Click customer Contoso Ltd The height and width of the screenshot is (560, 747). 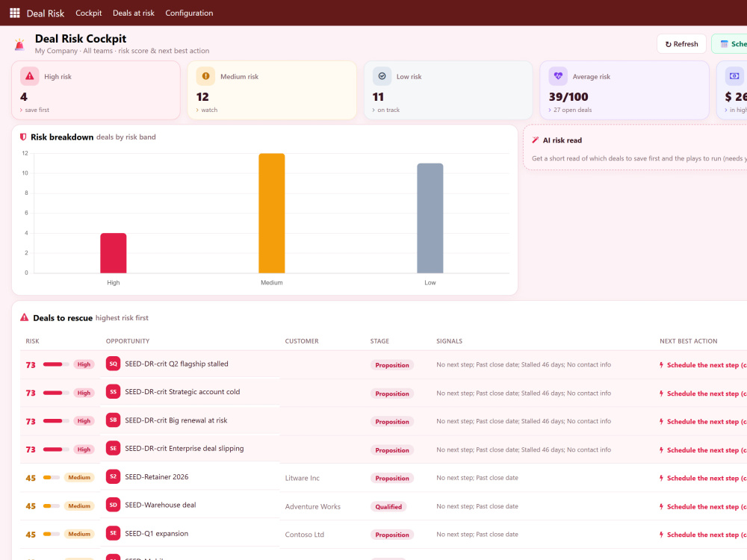[x=305, y=535]
